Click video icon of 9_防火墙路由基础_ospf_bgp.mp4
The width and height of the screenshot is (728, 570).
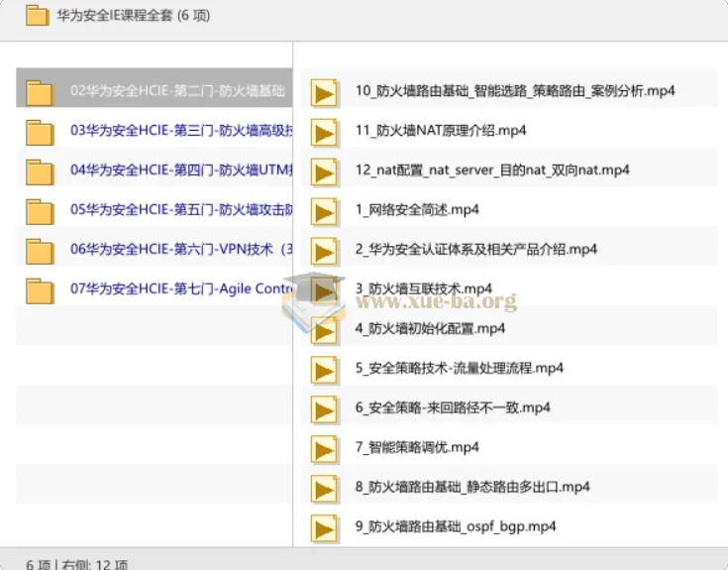point(324,529)
